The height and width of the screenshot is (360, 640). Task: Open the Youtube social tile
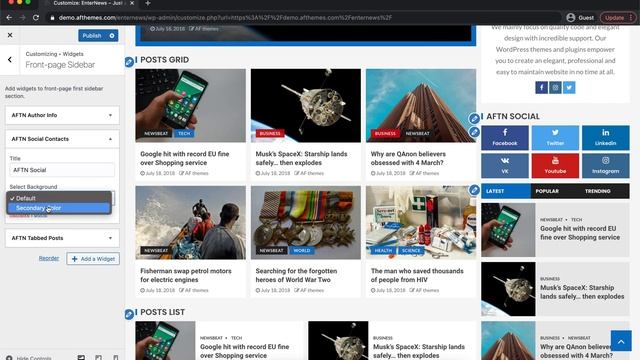point(555,166)
